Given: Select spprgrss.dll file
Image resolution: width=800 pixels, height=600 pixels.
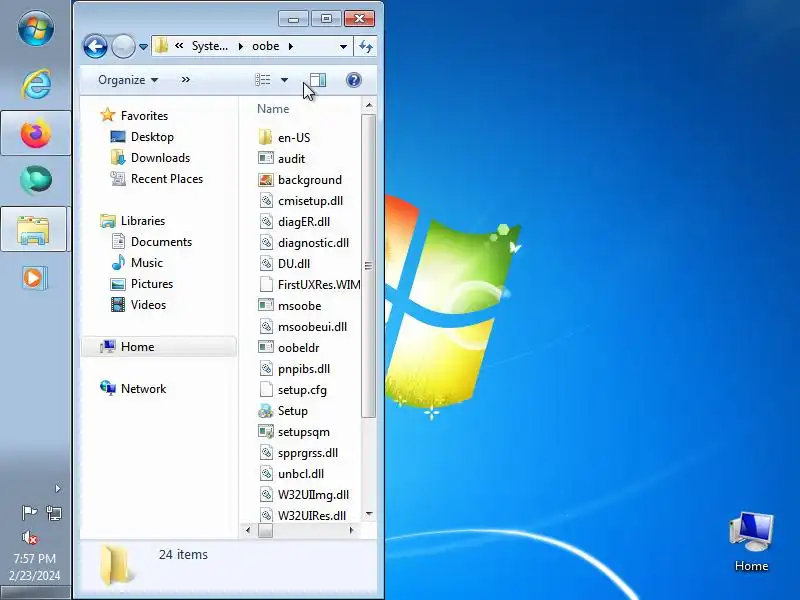Looking at the screenshot, I should tap(308, 453).
